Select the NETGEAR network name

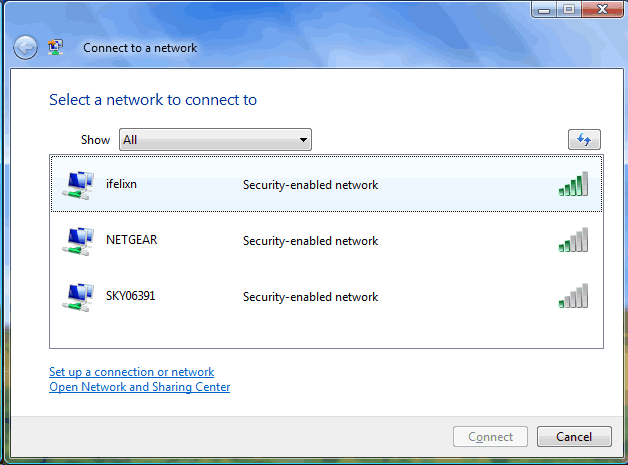[131, 240]
